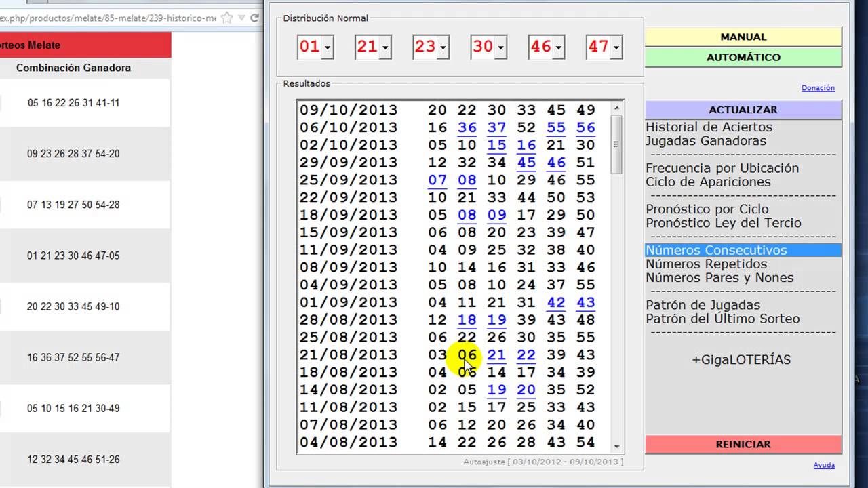
Task: Select Ciclo de Apariciones menu item
Action: (x=708, y=182)
